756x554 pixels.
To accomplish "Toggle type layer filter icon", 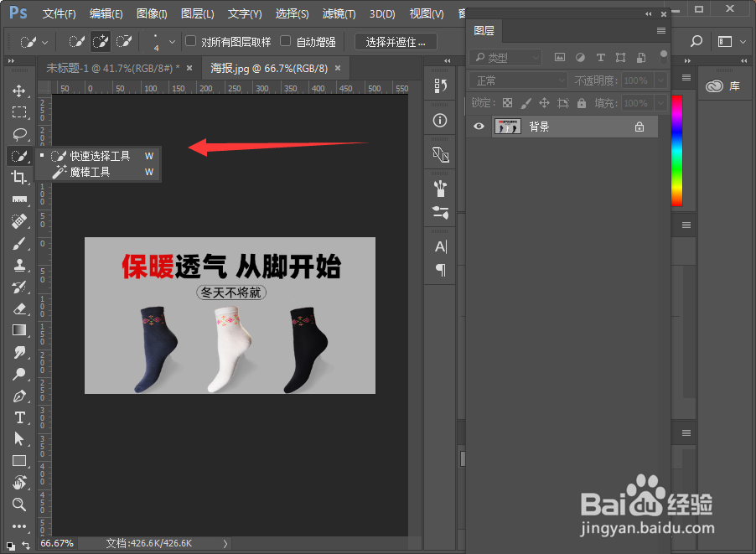I will 600,57.
